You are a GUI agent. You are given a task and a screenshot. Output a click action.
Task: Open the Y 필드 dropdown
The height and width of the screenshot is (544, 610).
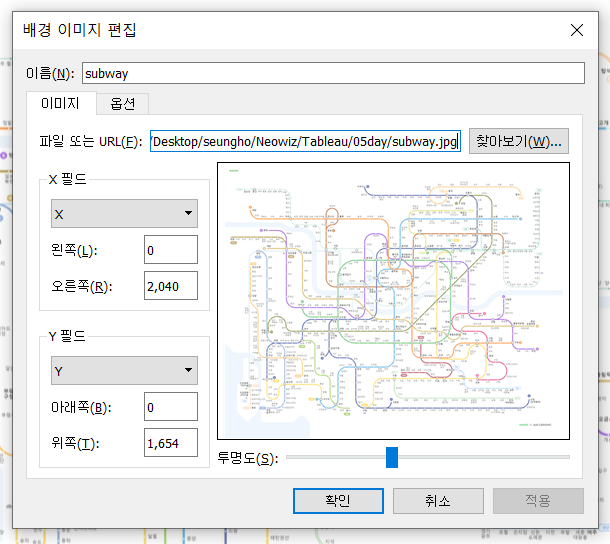[x=124, y=370]
